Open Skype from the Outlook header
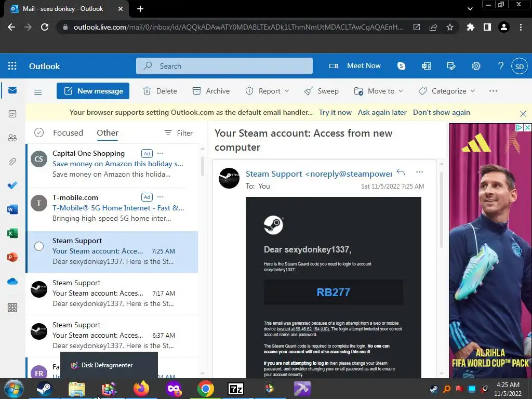This screenshot has width=532, height=399. pos(402,66)
